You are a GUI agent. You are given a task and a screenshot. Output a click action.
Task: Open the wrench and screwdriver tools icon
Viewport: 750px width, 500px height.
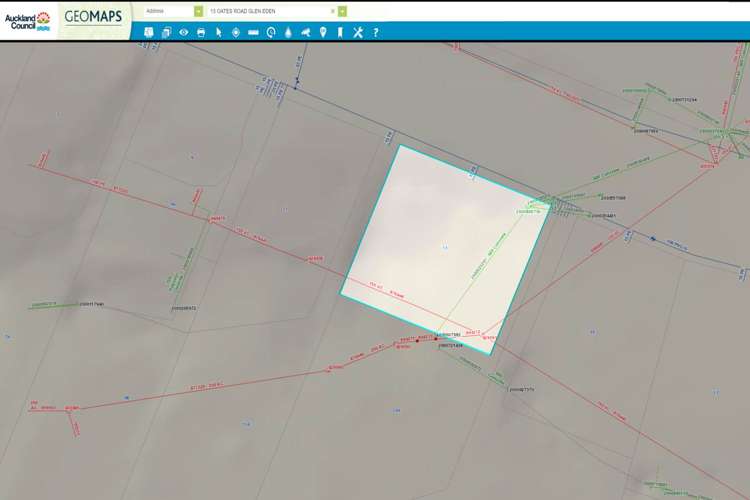pos(358,32)
